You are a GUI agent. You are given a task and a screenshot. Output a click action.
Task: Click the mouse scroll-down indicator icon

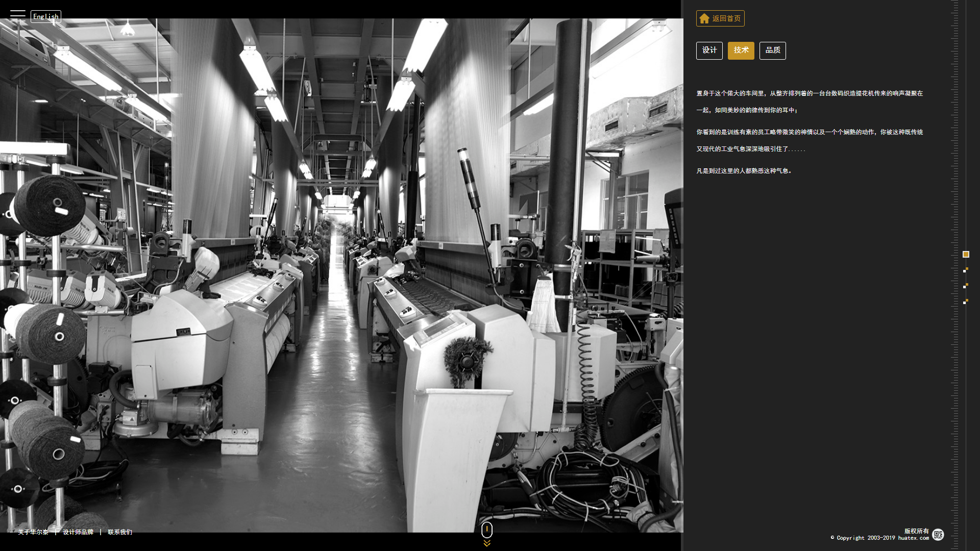coord(487,534)
